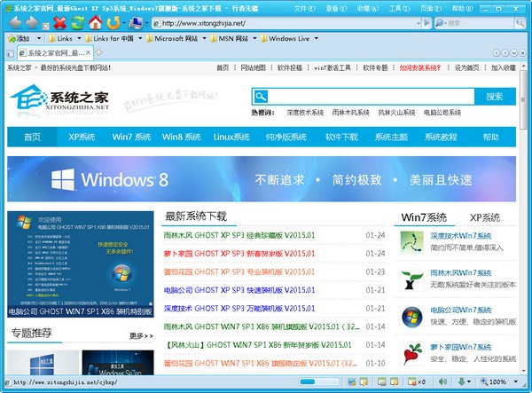Expand Links for 中国 folder dropdown
The image size is (532, 393).
click(x=140, y=38)
